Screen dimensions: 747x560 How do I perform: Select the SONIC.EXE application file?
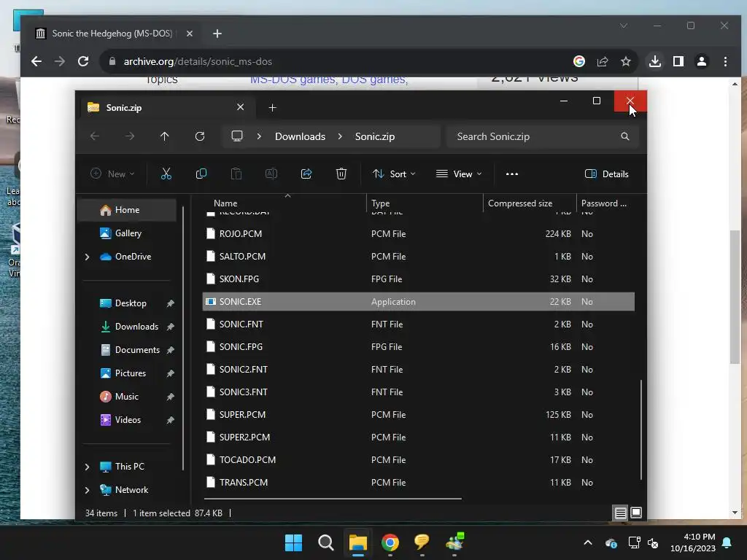tap(418, 302)
